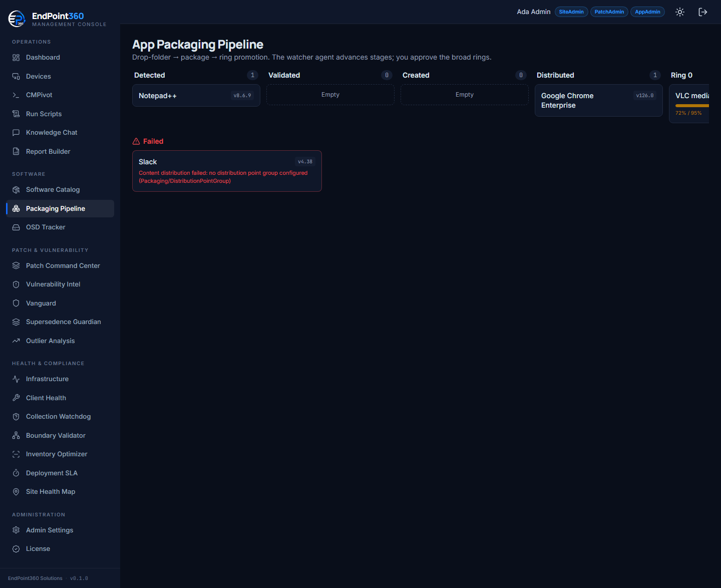Toggle the light/dark theme sun icon
This screenshot has height=588, width=721.
coord(679,12)
